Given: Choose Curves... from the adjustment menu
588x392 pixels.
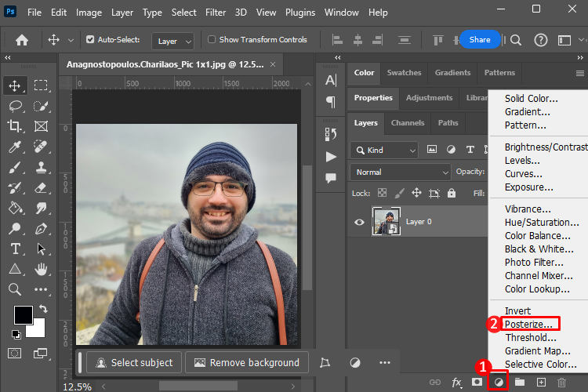Looking at the screenshot, I should 524,174.
